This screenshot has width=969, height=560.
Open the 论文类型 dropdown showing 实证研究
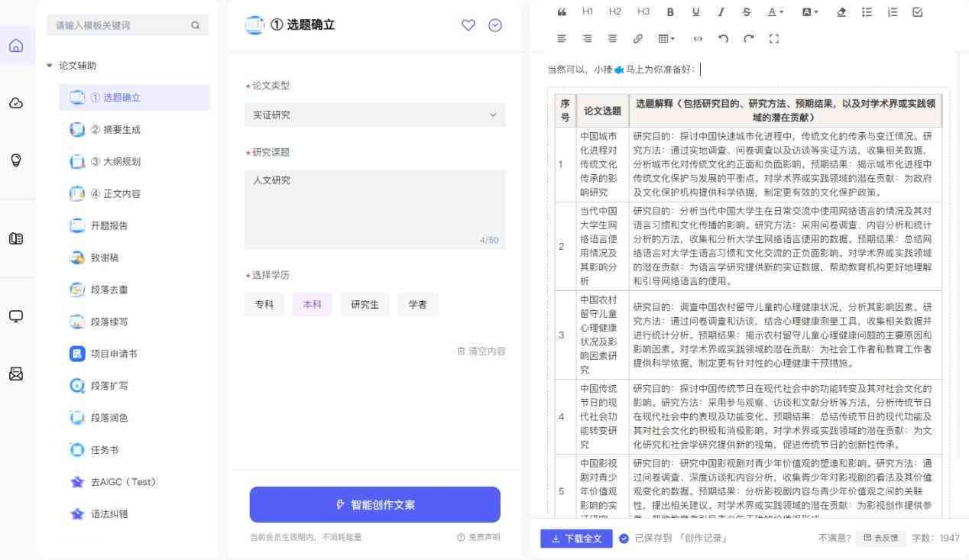click(x=375, y=115)
